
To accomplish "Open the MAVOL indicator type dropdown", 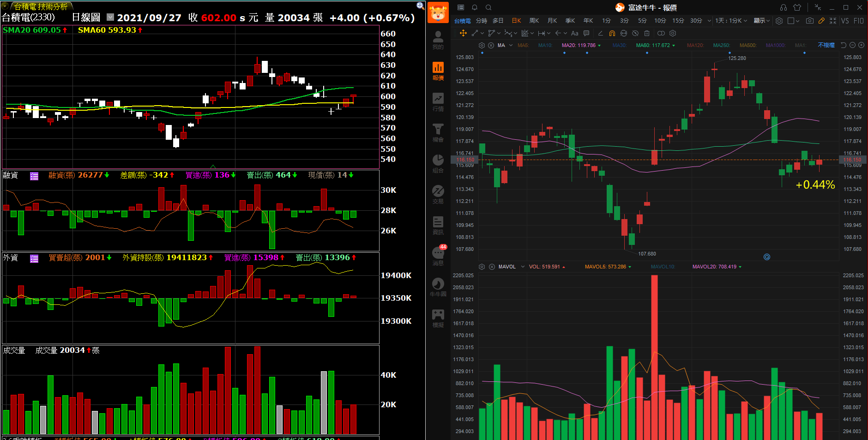I will (x=523, y=267).
